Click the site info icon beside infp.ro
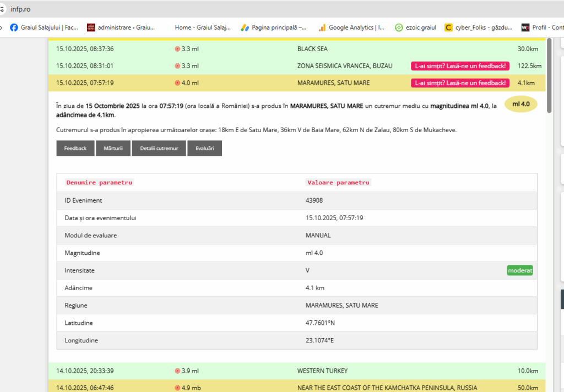 [2, 9]
